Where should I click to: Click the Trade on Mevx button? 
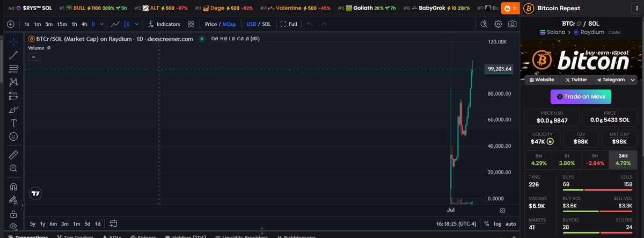pyautogui.click(x=581, y=97)
